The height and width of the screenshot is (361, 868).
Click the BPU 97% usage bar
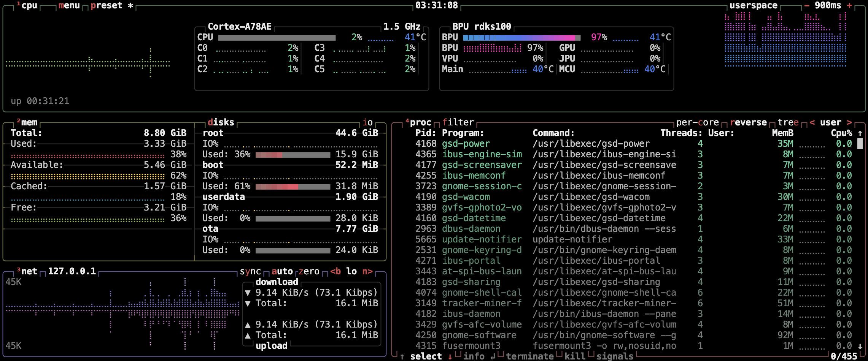click(522, 37)
